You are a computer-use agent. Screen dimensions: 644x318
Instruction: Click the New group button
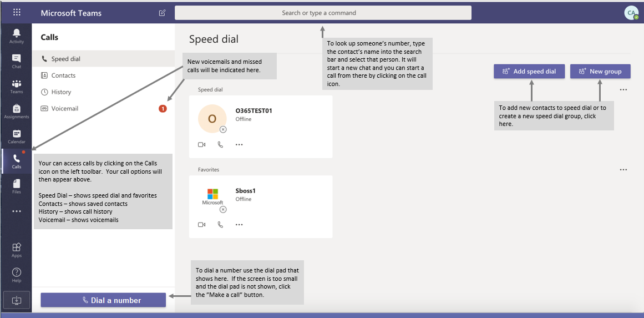coord(600,72)
